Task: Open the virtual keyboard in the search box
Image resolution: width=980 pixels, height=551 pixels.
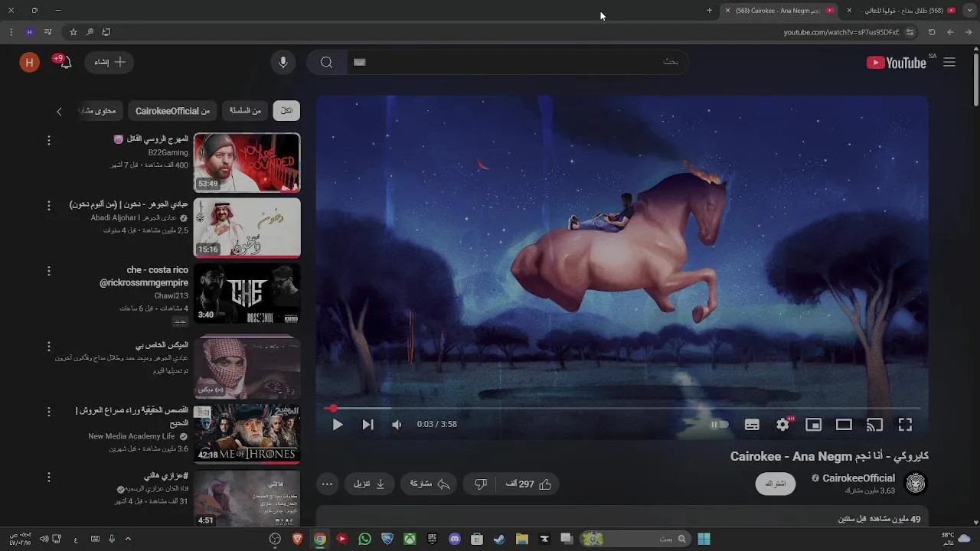Action: pos(360,62)
